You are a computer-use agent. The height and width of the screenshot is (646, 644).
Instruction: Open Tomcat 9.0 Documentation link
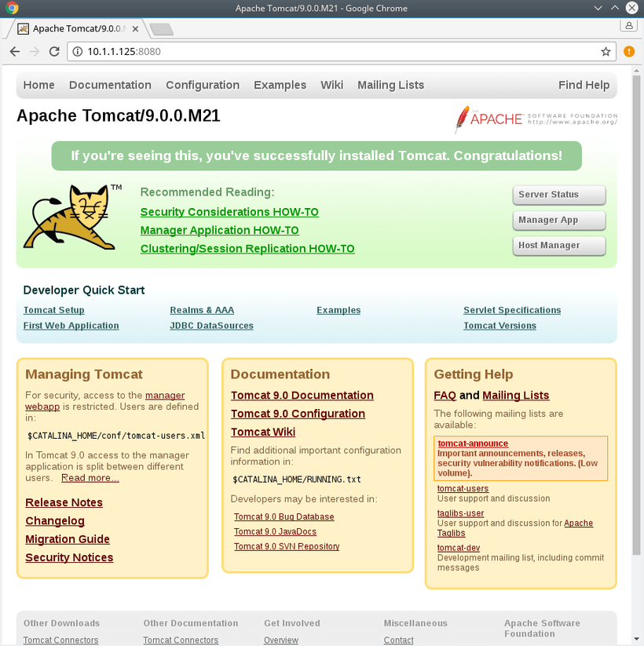coord(302,396)
